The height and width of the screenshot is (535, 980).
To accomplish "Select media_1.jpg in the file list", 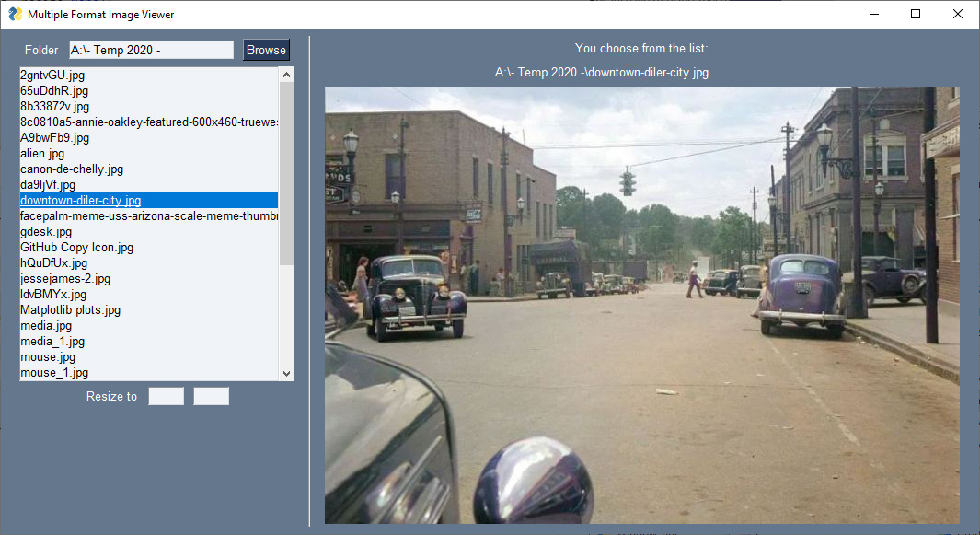I will click(54, 341).
